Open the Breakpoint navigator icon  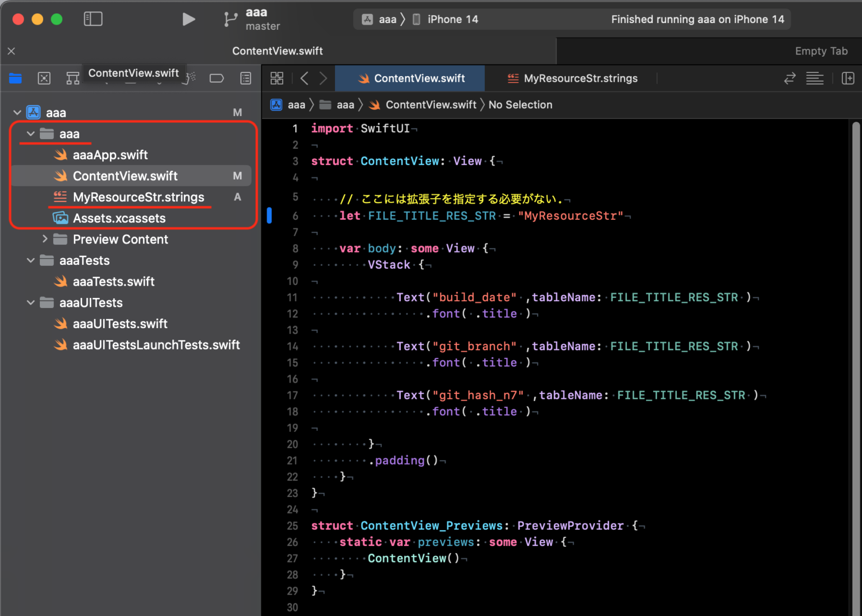click(217, 79)
